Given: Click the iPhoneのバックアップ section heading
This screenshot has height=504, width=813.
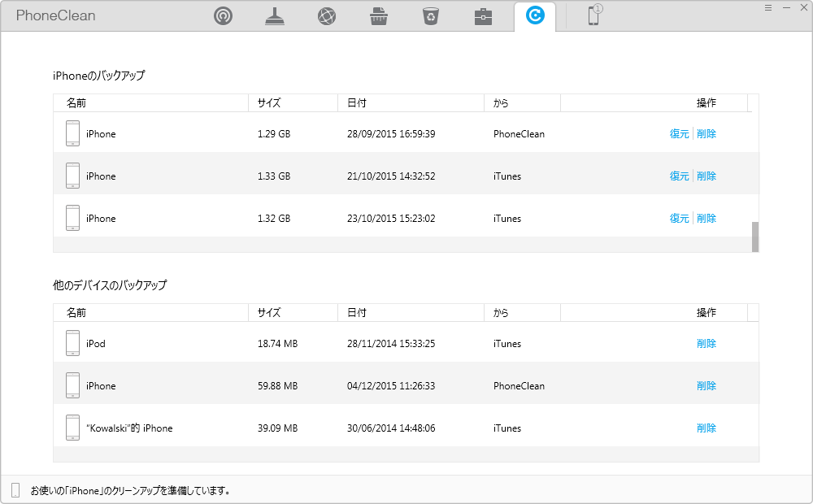Looking at the screenshot, I should tap(99, 76).
